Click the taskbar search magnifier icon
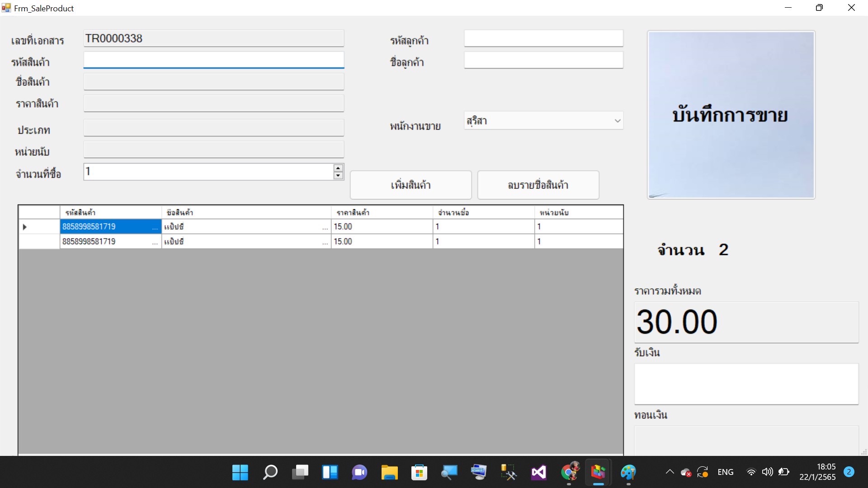868x488 pixels. (270, 473)
